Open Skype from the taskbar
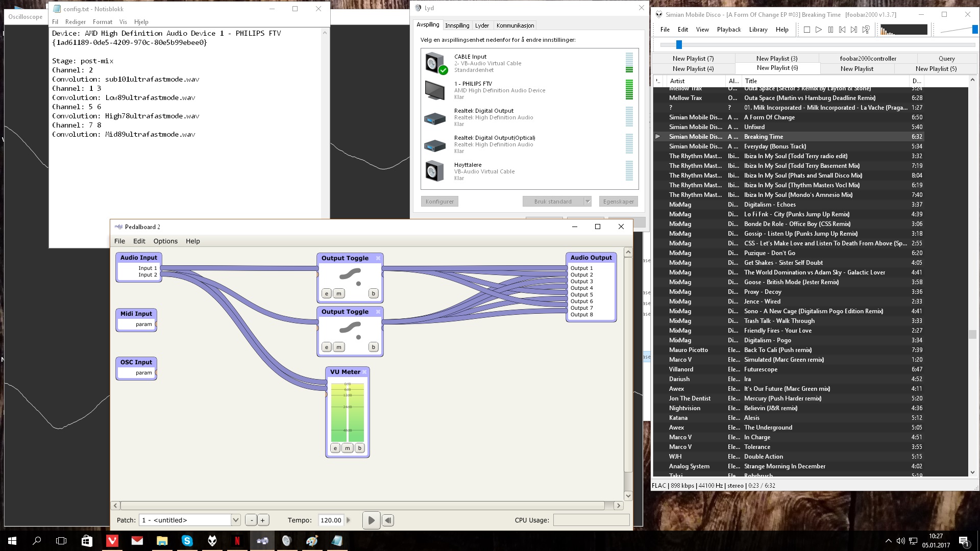This screenshot has height=551, width=980. (187, 541)
